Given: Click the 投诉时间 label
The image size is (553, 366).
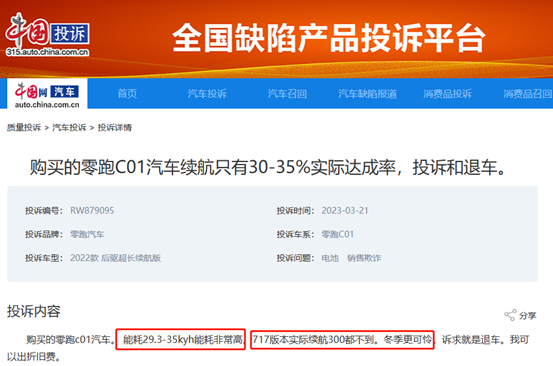Looking at the screenshot, I should pos(295,211).
